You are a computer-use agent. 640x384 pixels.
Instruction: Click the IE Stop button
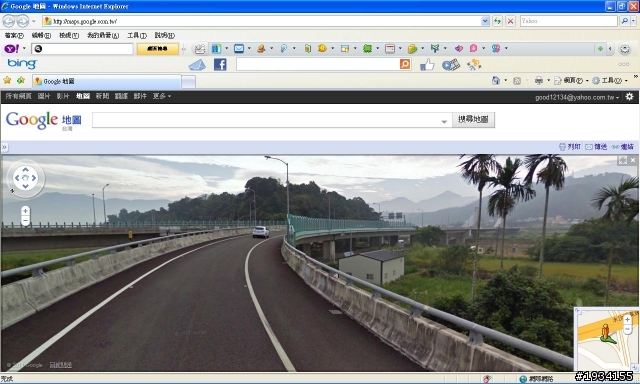point(510,21)
